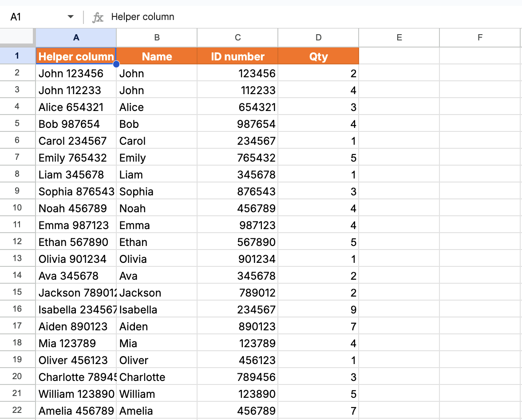Viewport: 522px width, 420px height.
Task: Click the orange 'Name' header cell
Action: point(157,56)
